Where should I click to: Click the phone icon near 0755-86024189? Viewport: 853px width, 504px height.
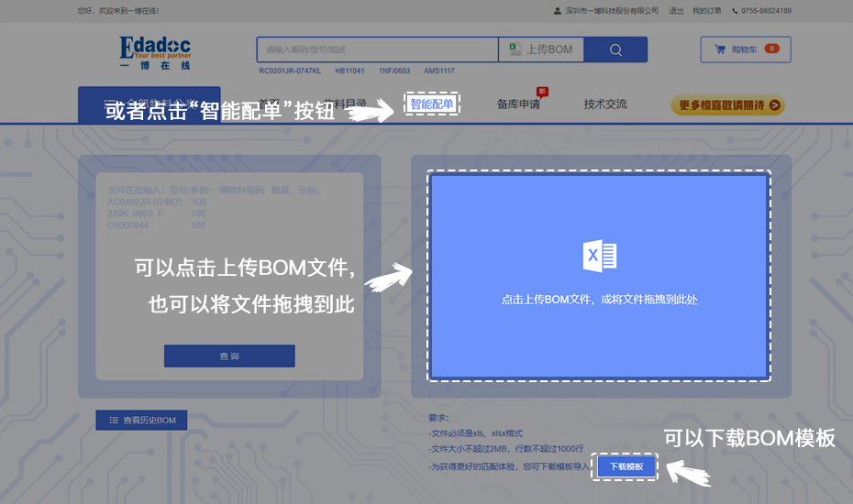tap(735, 11)
